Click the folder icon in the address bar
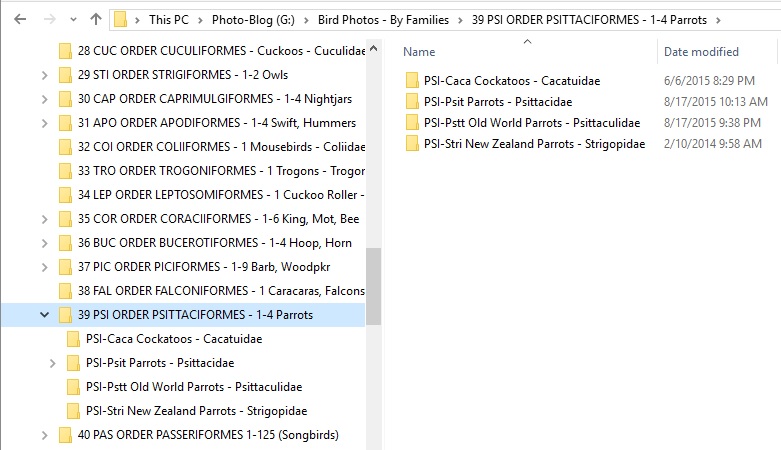 [121, 19]
